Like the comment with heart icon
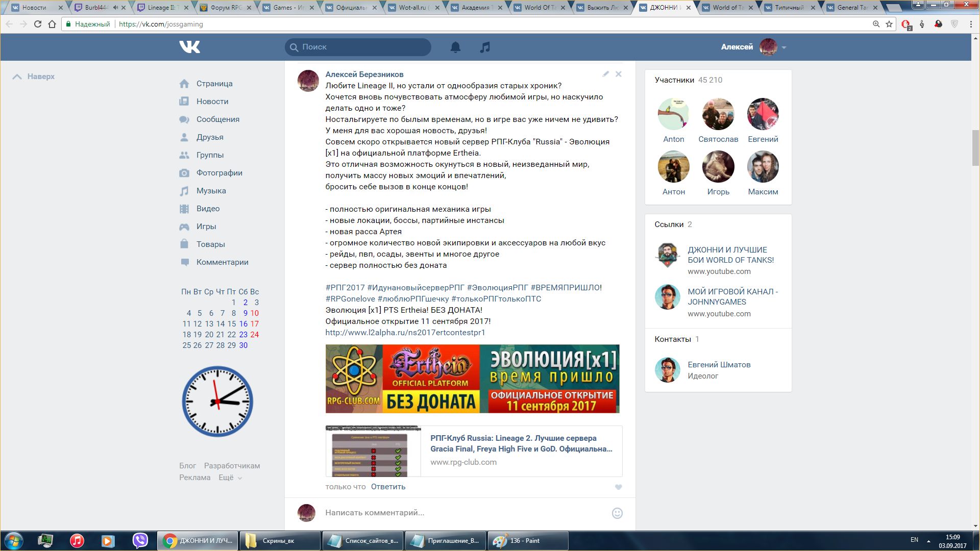The image size is (980, 551). coord(618,487)
